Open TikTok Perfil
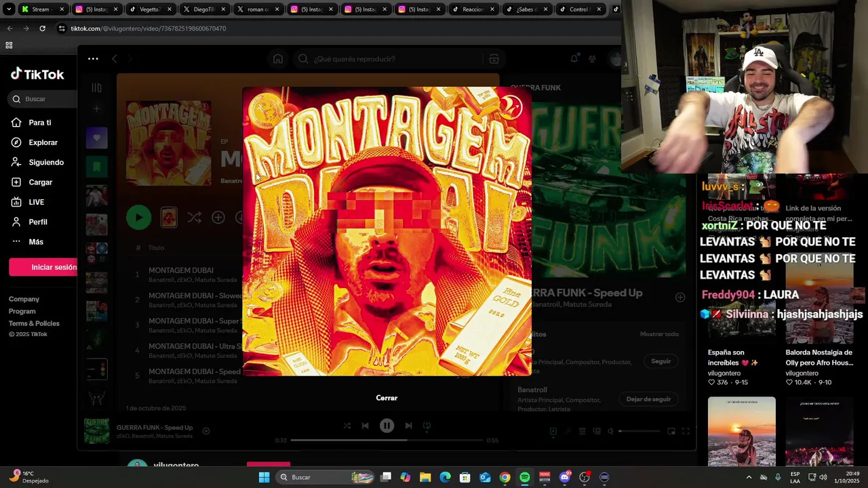The image size is (868, 488). (38, 222)
